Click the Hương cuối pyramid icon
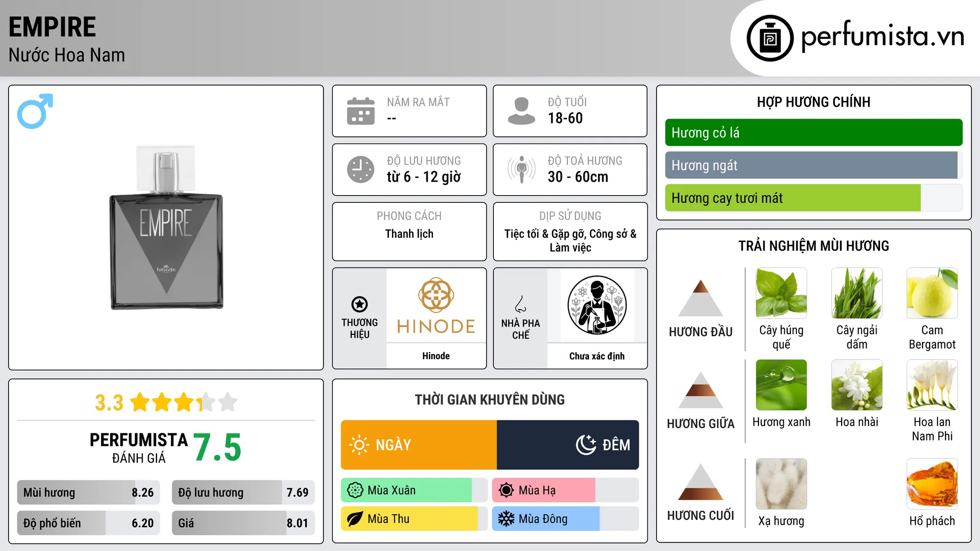This screenshot has height=551, width=980. pos(701,482)
